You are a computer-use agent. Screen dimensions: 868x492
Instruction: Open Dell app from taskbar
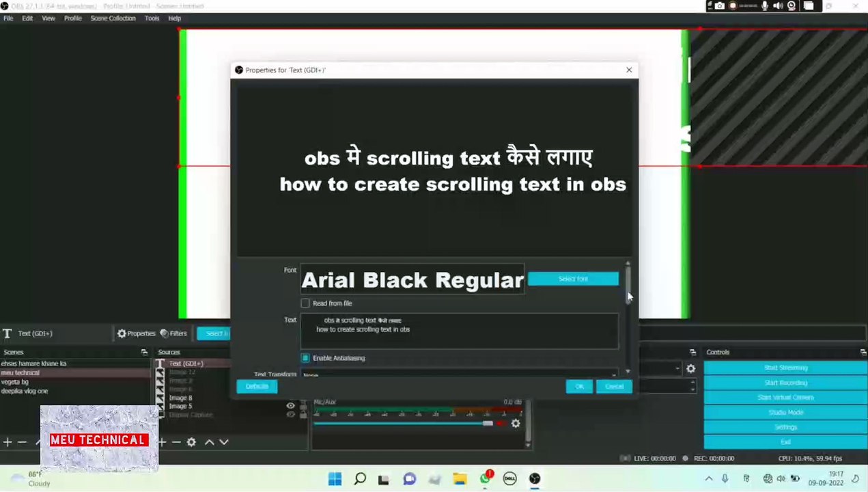tap(509, 479)
